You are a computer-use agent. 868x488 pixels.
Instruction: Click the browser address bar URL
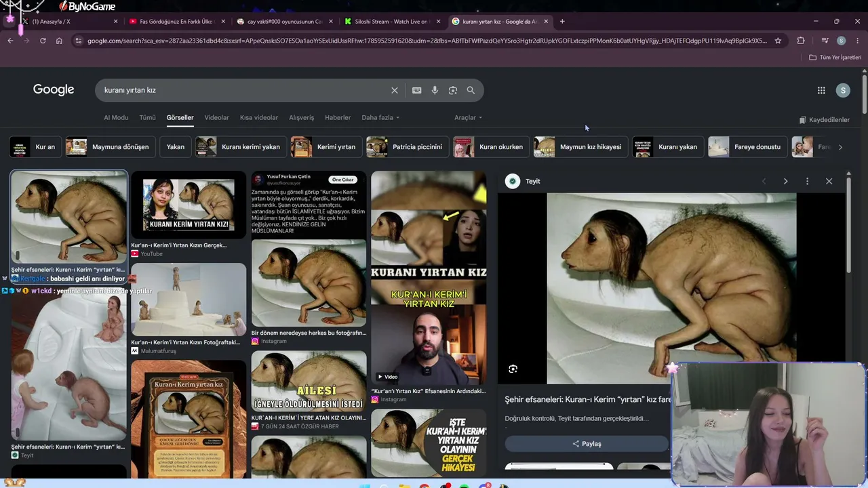tap(427, 41)
